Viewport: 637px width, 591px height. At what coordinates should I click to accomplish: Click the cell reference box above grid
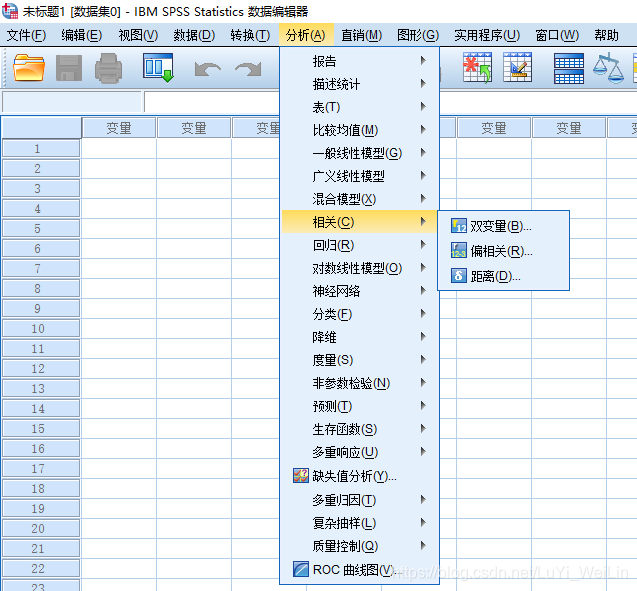(x=72, y=102)
